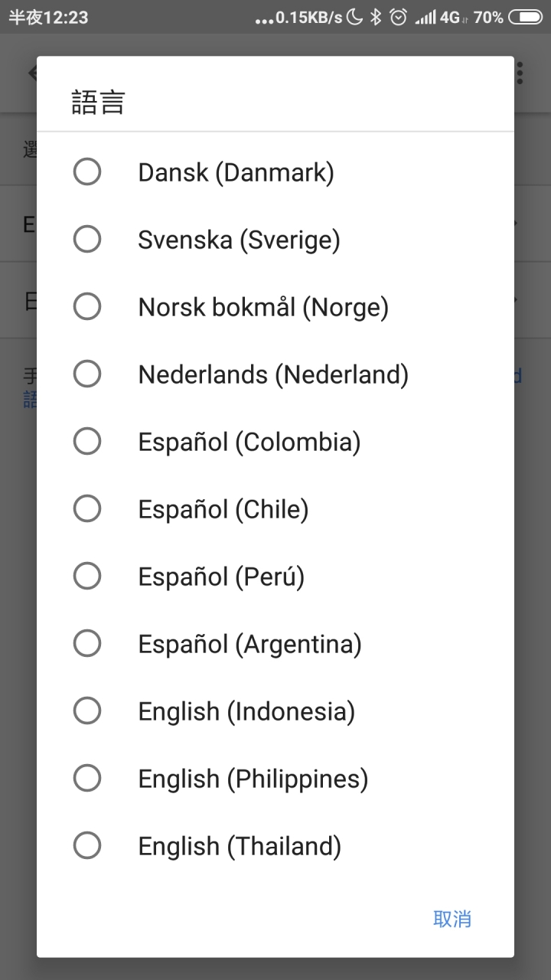Choose Español (Chile) option
This screenshot has width=551, height=980.
275,509
